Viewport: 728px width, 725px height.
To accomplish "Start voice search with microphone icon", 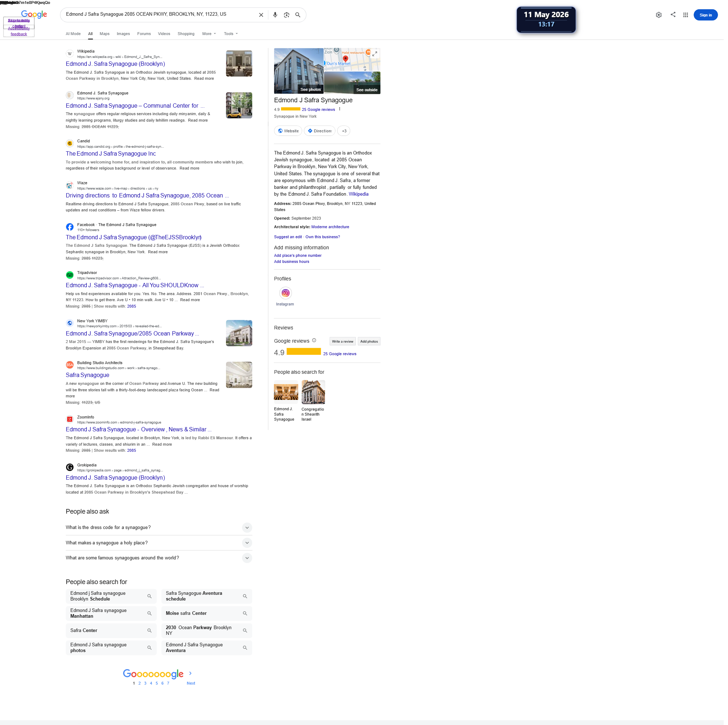I will 277,15.
